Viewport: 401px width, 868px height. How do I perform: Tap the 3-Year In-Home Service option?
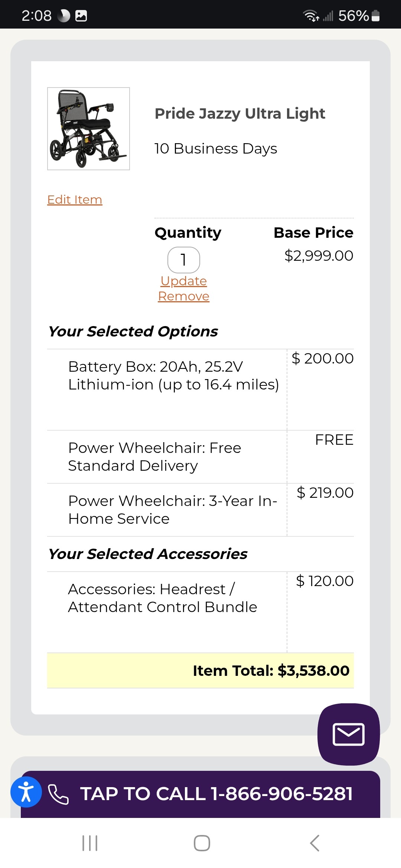[x=173, y=510]
